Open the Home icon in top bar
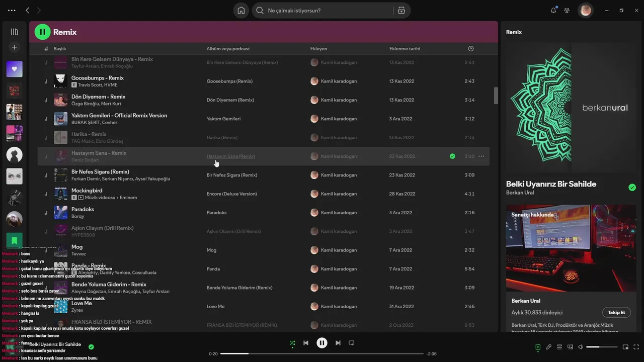This screenshot has width=644, height=362. [x=241, y=11]
